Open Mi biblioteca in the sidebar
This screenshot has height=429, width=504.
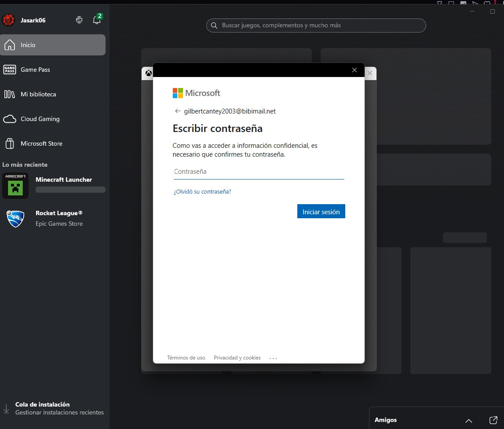coord(53,94)
